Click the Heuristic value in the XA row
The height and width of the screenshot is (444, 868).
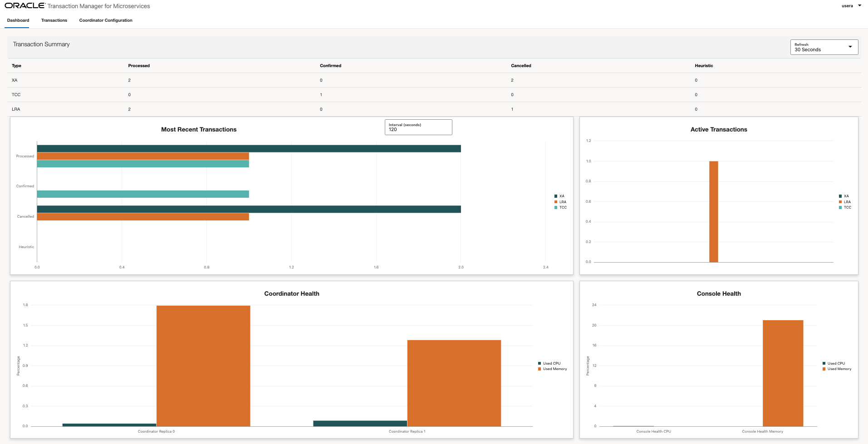click(696, 80)
